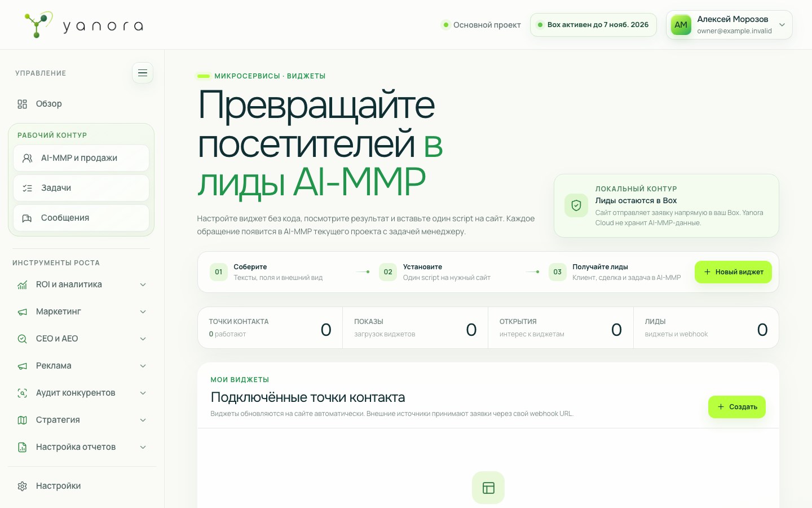Click the Задачи checklist icon
The height and width of the screenshot is (508, 812).
(27, 188)
